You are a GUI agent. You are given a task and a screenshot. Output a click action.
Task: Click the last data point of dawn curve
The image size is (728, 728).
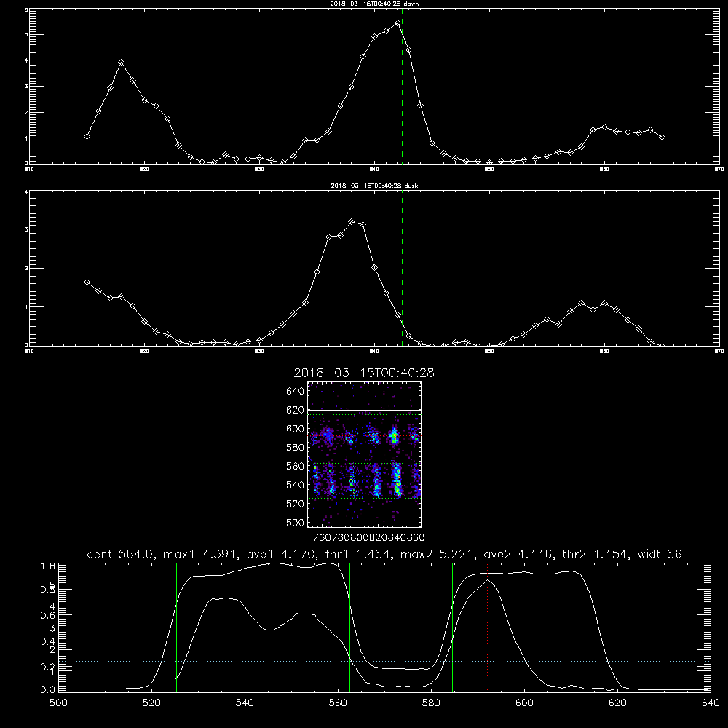tap(662, 137)
